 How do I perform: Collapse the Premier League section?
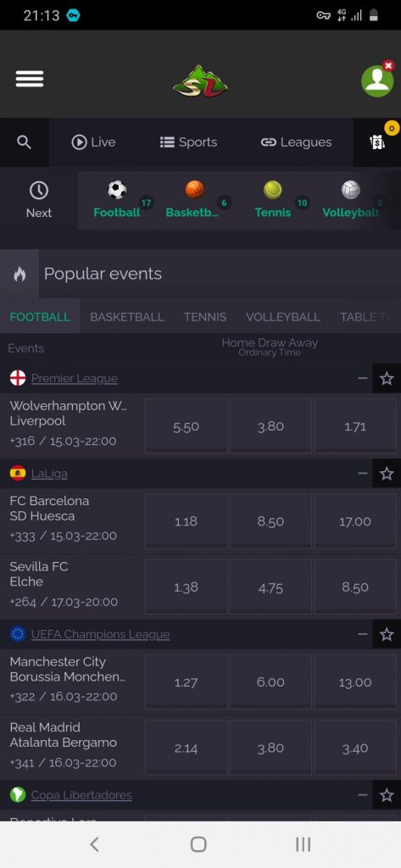tap(363, 379)
